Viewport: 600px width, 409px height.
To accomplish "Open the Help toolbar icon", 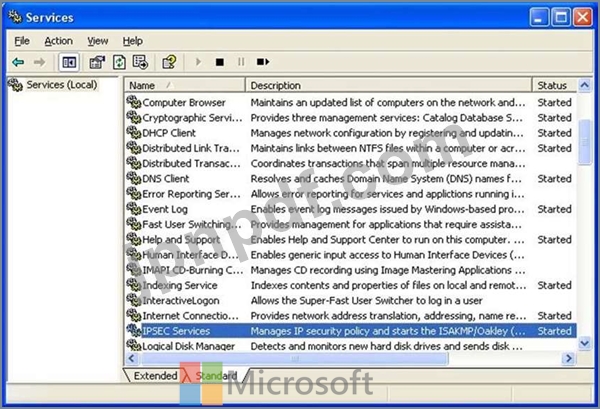I will pos(169,62).
